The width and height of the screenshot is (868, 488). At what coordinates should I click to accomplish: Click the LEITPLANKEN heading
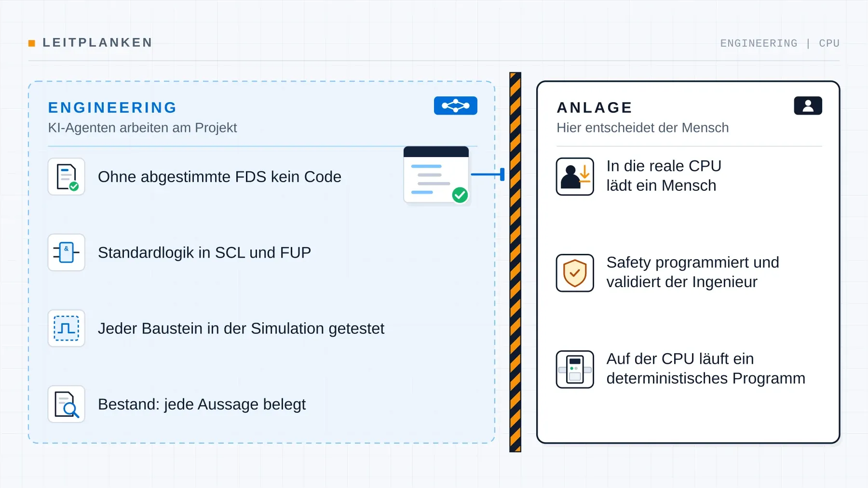pos(97,42)
